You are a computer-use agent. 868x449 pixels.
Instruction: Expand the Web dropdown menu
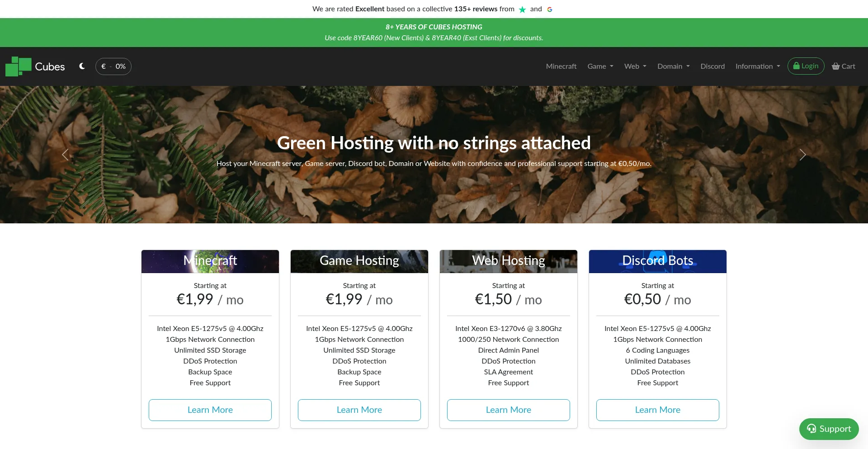pyautogui.click(x=635, y=66)
